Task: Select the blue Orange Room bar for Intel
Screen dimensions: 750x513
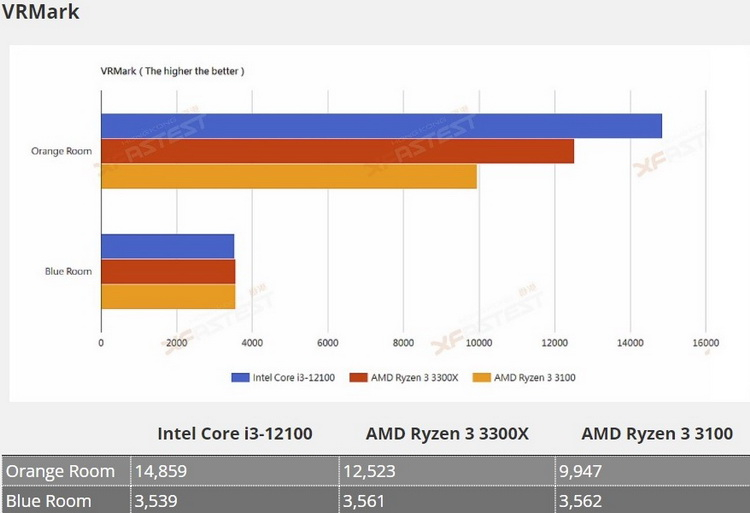Action: pos(380,126)
